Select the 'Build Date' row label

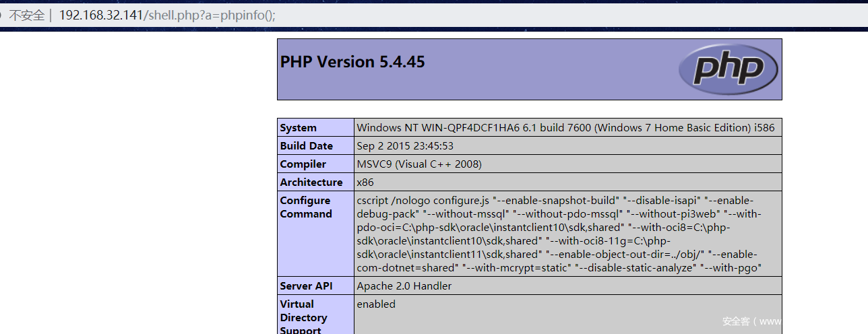click(x=307, y=146)
